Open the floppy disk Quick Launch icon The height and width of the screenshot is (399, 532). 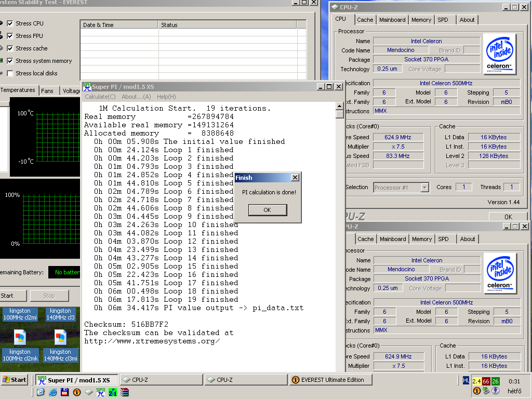[65, 392]
